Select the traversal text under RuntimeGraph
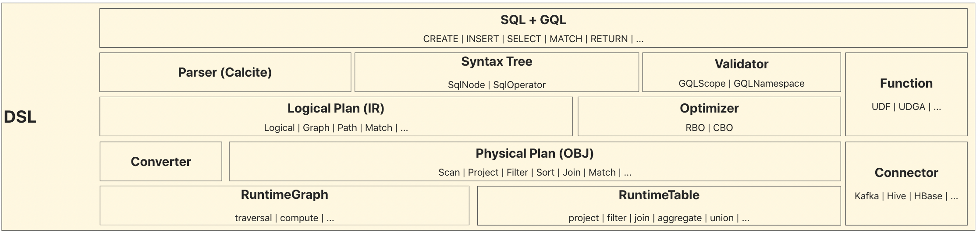980x233 pixels. [253, 218]
